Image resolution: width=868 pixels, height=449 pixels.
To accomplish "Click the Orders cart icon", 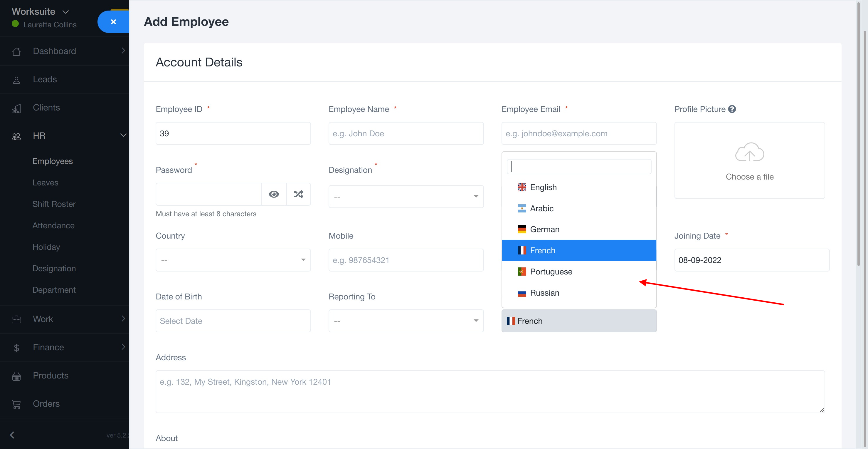I will pos(16,404).
